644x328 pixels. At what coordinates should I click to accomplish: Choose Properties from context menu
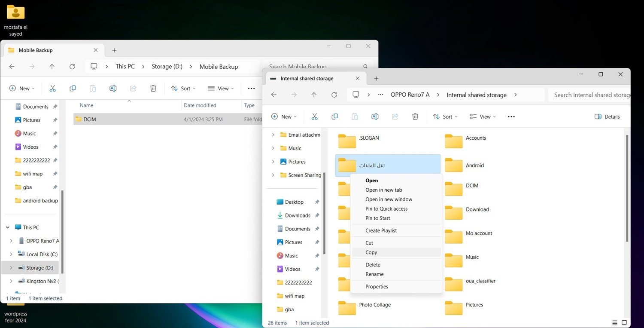(x=396, y=287)
